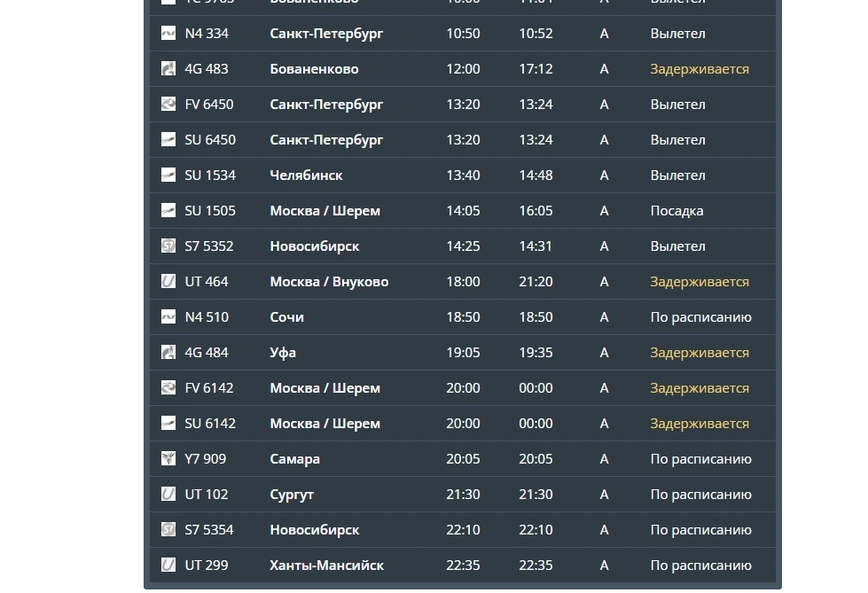Click the airline icon beside 4G 483
The width and height of the screenshot is (868, 593).
pyautogui.click(x=168, y=68)
